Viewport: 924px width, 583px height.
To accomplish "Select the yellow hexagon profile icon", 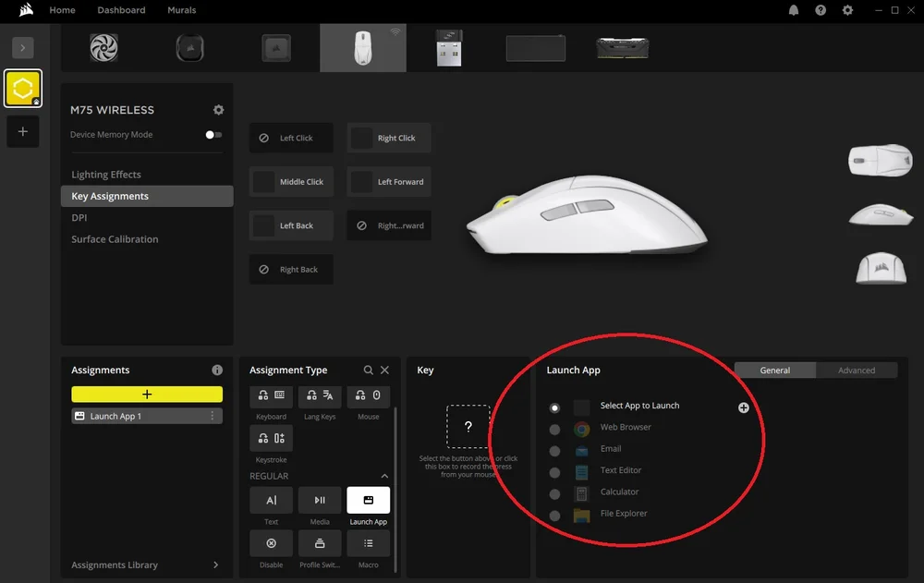I will pyautogui.click(x=23, y=89).
